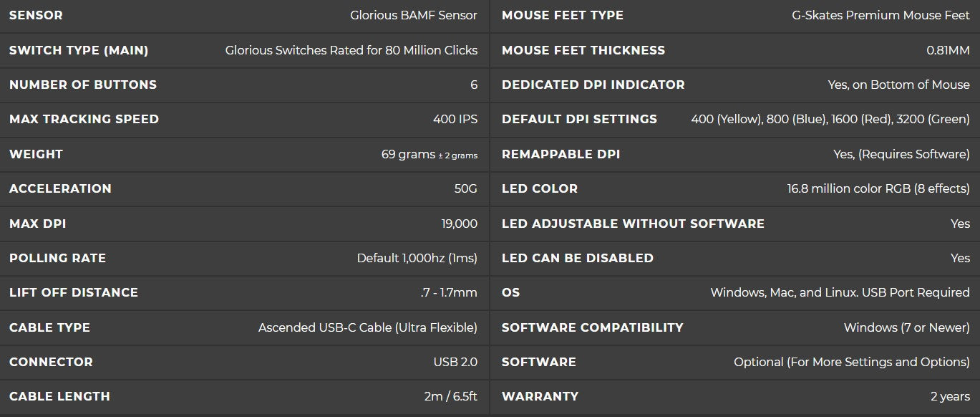980x417 pixels.
Task: Click the NUMBER OF BUTTONS label
Action: click(83, 85)
